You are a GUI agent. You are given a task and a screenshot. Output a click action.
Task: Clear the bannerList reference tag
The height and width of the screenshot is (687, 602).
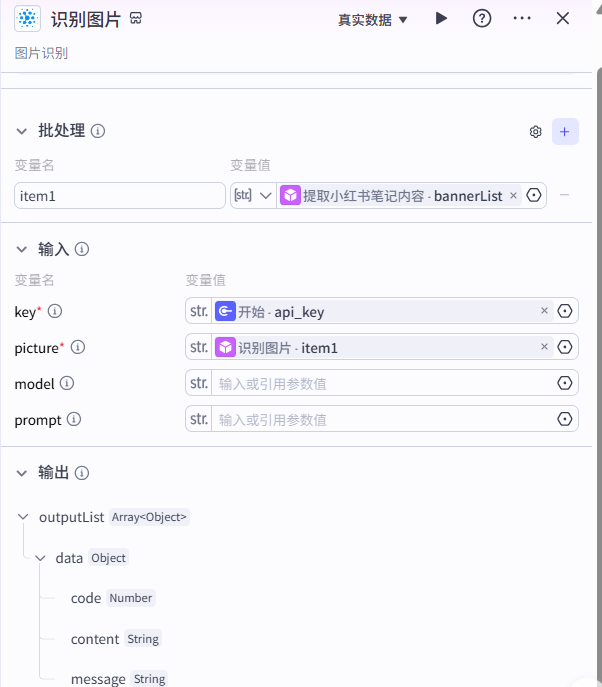coord(514,196)
